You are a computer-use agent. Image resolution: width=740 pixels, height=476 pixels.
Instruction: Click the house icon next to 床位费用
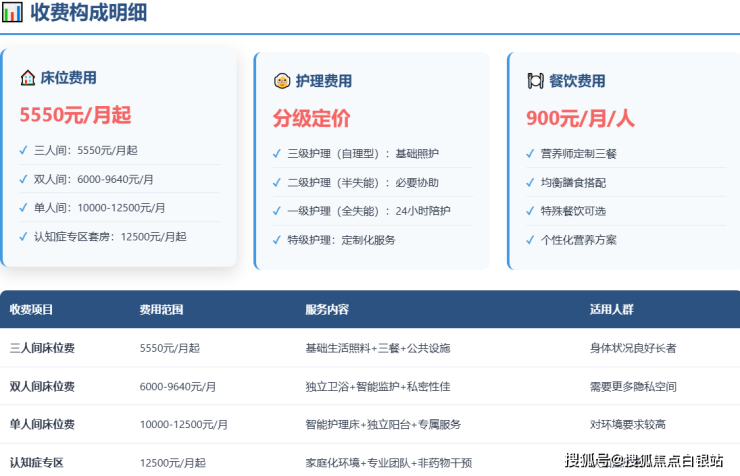coord(28,78)
